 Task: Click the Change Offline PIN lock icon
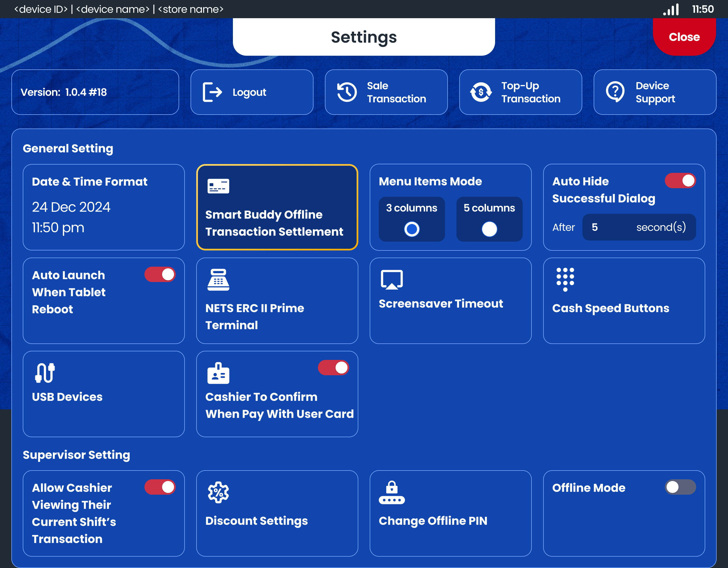coord(392,492)
